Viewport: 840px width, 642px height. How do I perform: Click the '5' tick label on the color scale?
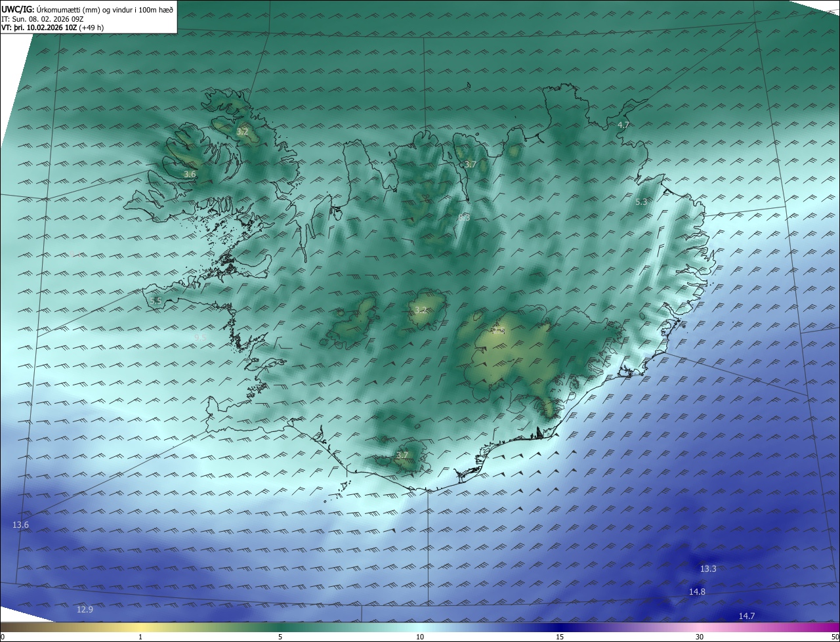pyautogui.click(x=280, y=637)
